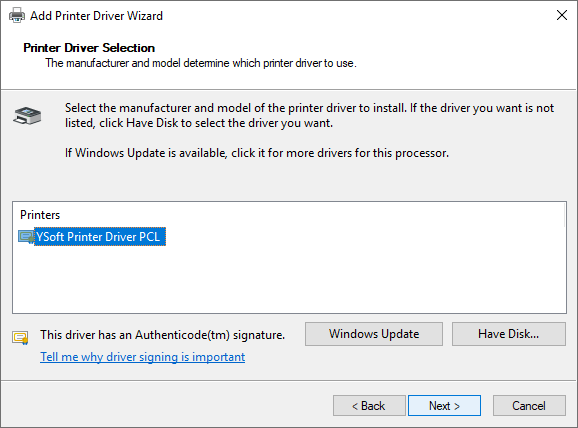Image resolution: width=578 pixels, height=428 pixels.
Task: Click the subtitle about manufacturer and model
Action: [x=201, y=63]
